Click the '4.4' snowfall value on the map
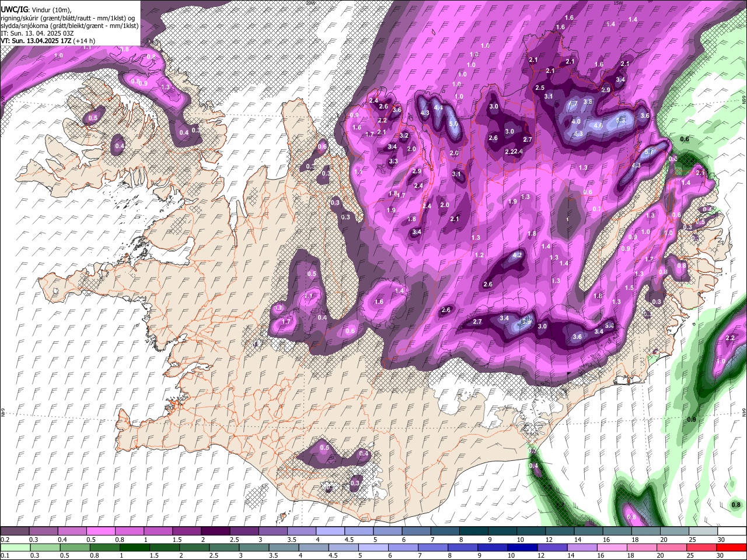This screenshot has height=560, width=747. 439,108
